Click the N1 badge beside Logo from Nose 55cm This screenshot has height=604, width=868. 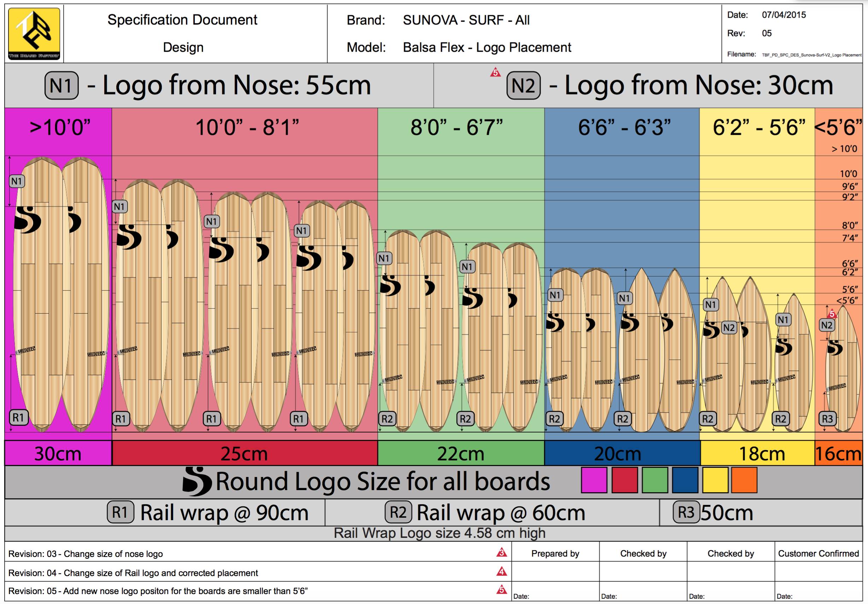pos(61,86)
